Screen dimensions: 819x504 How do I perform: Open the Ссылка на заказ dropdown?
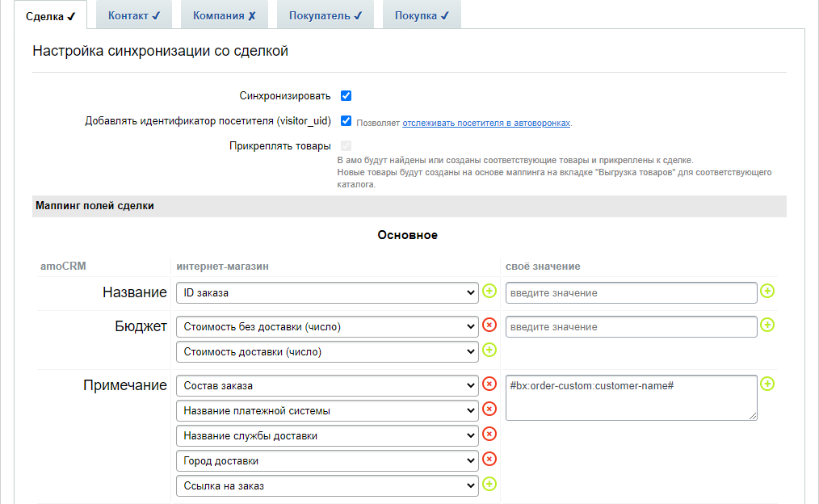tap(327, 486)
